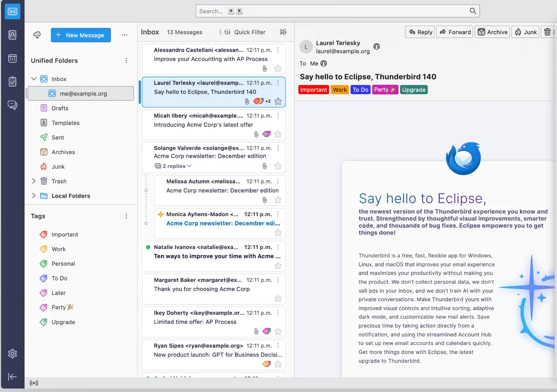Star Natalie Ivanova's Ten ways message
This screenshot has width=557, height=392.
pyautogui.click(x=278, y=266)
